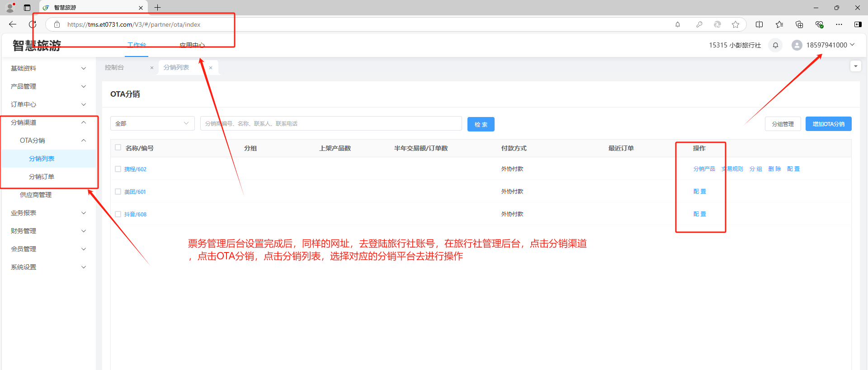Expand the 基础资料 sidebar menu
The image size is (868, 370).
click(x=48, y=68)
